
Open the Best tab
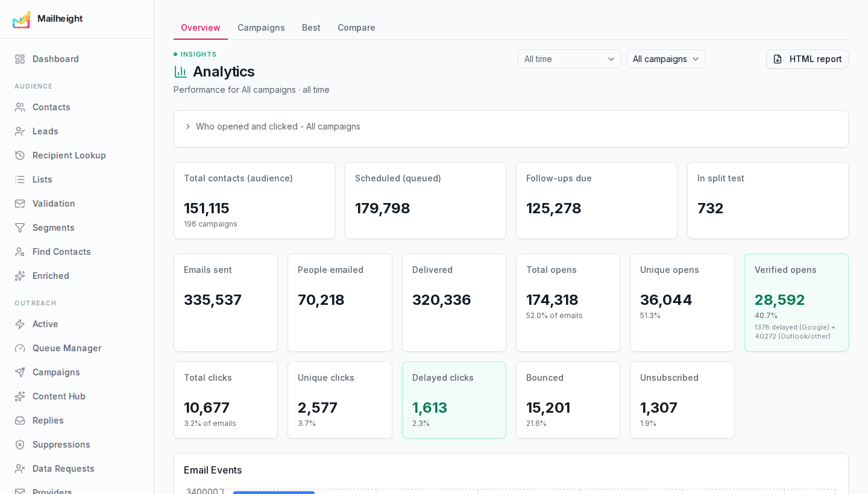click(311, 28)
